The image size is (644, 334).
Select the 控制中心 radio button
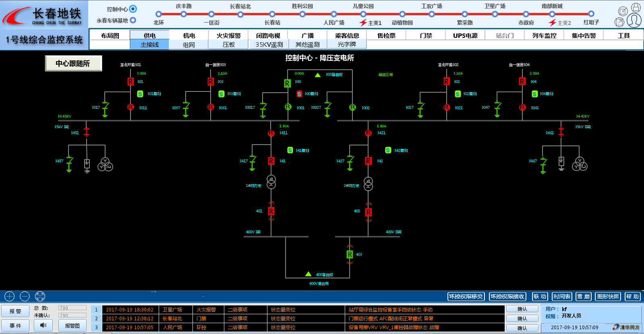(133, 9)
